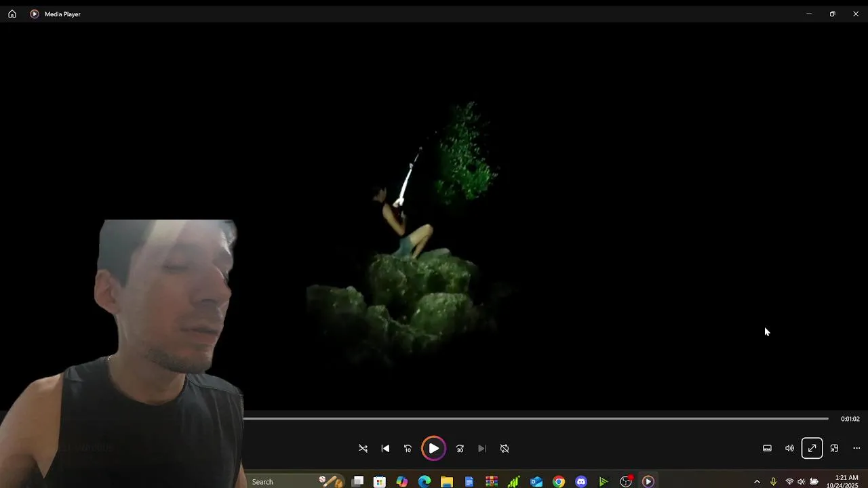Toggle shuffle in Media Player
Viewport: 868px width, 488px height.
363,448
